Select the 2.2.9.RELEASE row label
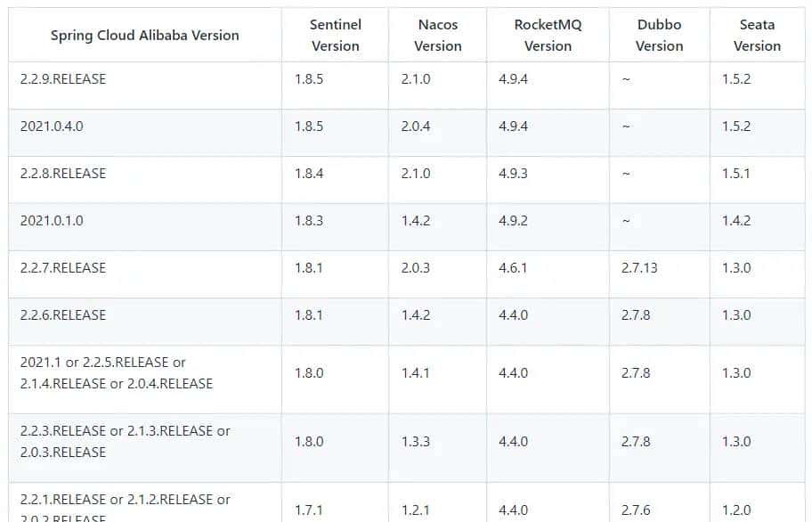 pos(63,79)
